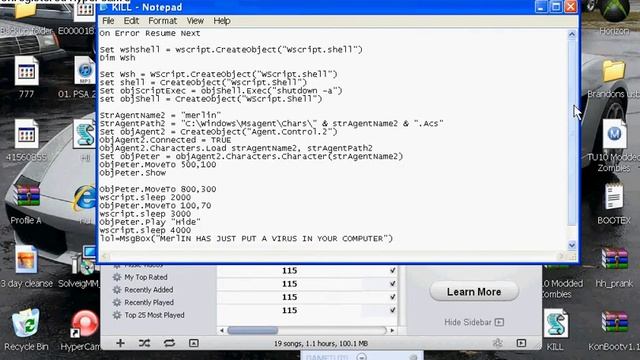Open the Help menu in Notepad
Screen dimensions: 640x360
coord(222,21)
